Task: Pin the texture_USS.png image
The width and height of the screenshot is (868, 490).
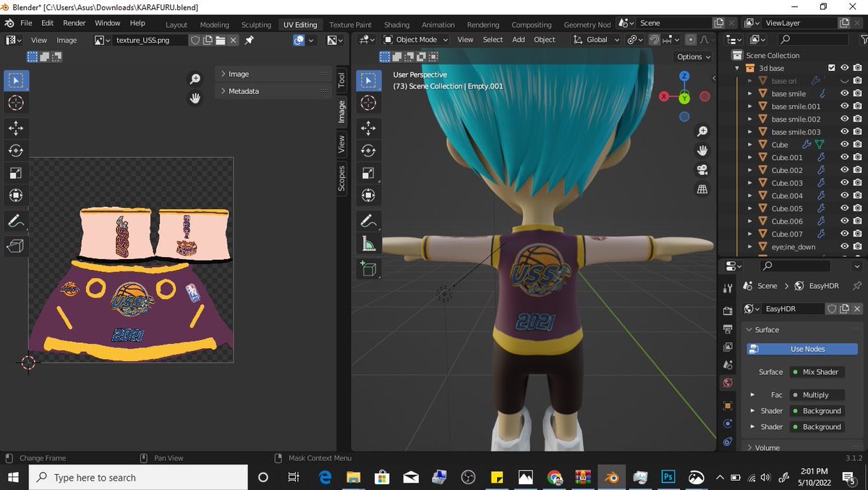Action: pos(250,41)
